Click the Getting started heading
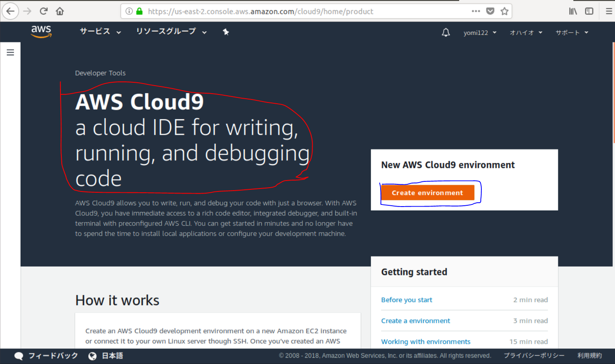The width and height of the screenshot is (615, 364). tap(414, 272)
